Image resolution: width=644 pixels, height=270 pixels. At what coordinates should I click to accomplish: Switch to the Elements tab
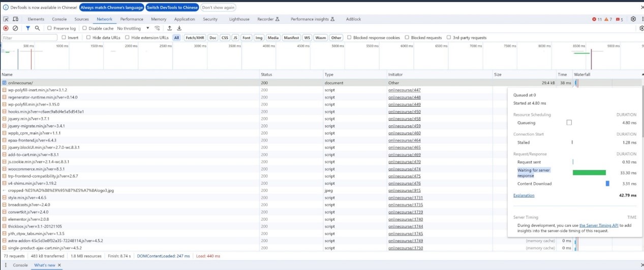36,19
